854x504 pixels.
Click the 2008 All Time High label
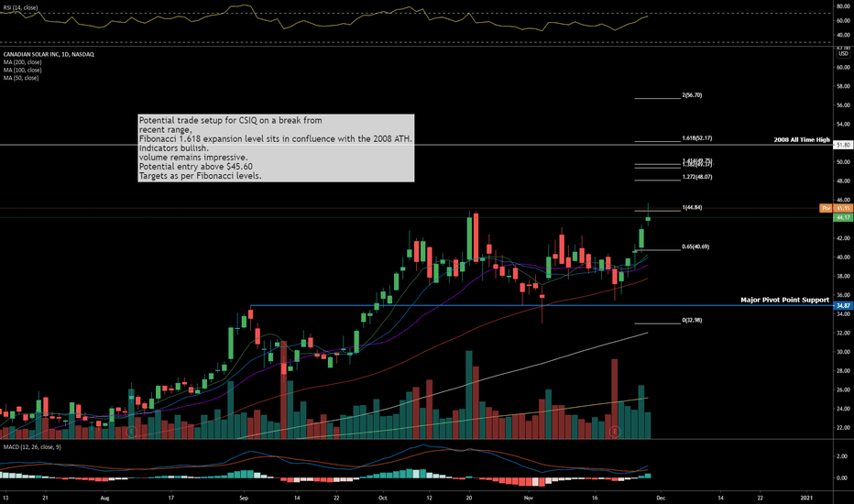(802, 140)
